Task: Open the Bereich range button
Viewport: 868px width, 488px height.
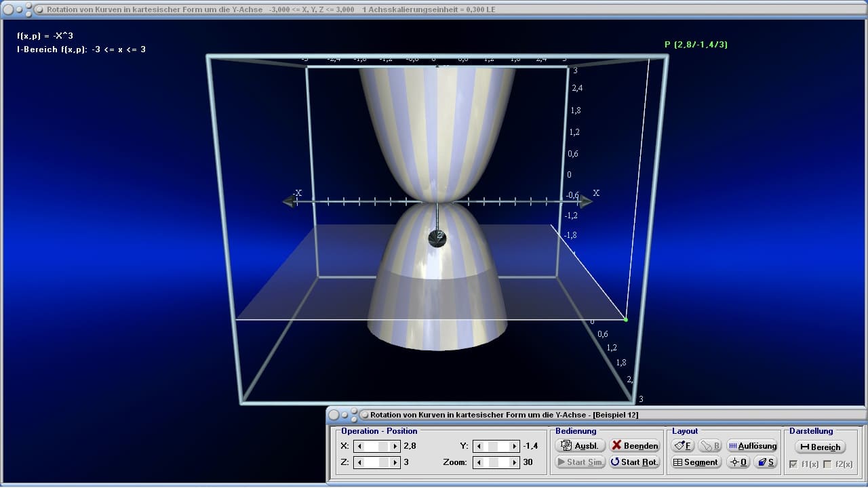Action: coord(820,447)
